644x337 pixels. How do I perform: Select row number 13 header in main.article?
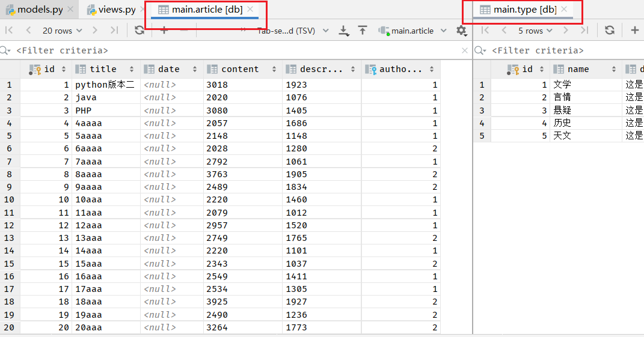(x=10, y=238)
